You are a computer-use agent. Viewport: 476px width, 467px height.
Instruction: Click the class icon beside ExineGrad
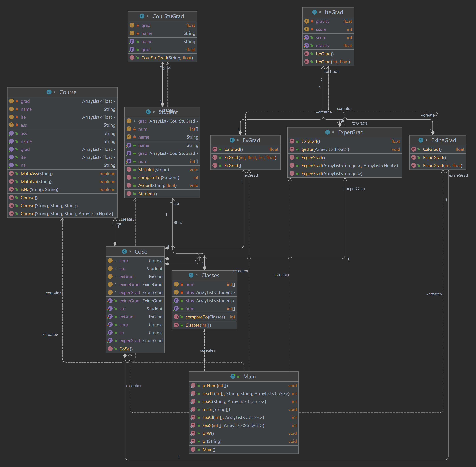pos(421,140)
